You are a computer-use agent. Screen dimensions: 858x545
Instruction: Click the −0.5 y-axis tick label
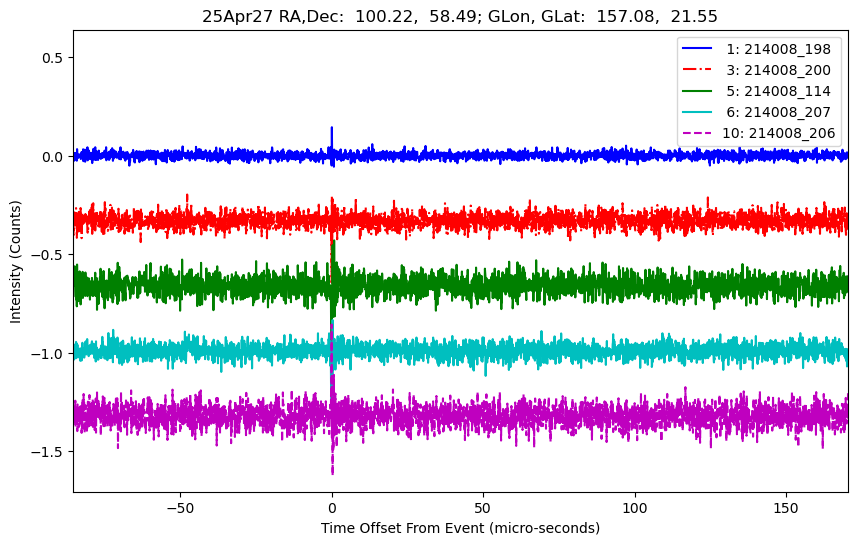pyautogui.click(x=49, y=255)
